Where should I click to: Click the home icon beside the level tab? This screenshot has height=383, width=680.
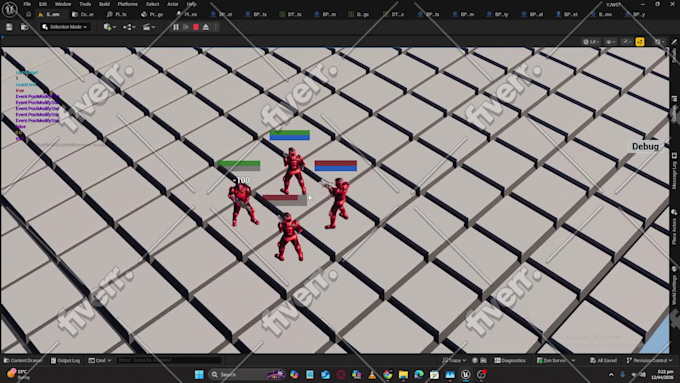[x=29, y=14]
